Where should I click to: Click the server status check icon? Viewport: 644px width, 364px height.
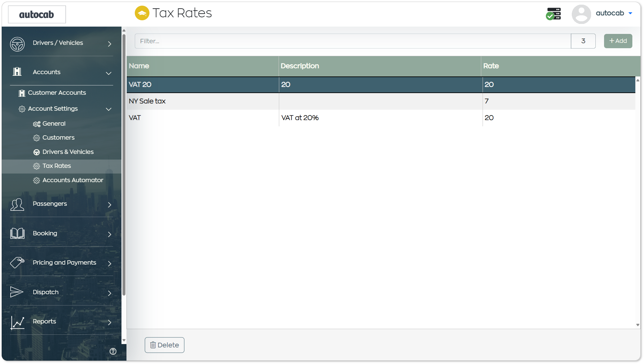(553, 14)
